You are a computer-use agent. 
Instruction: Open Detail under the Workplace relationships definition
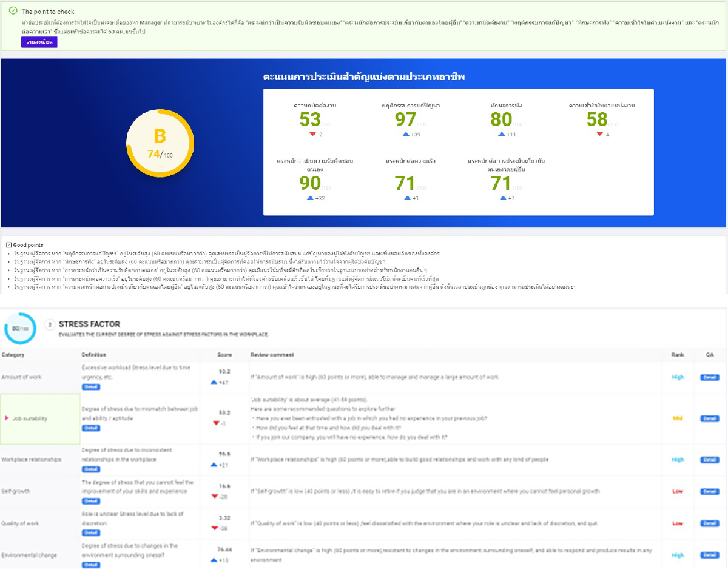91,469
